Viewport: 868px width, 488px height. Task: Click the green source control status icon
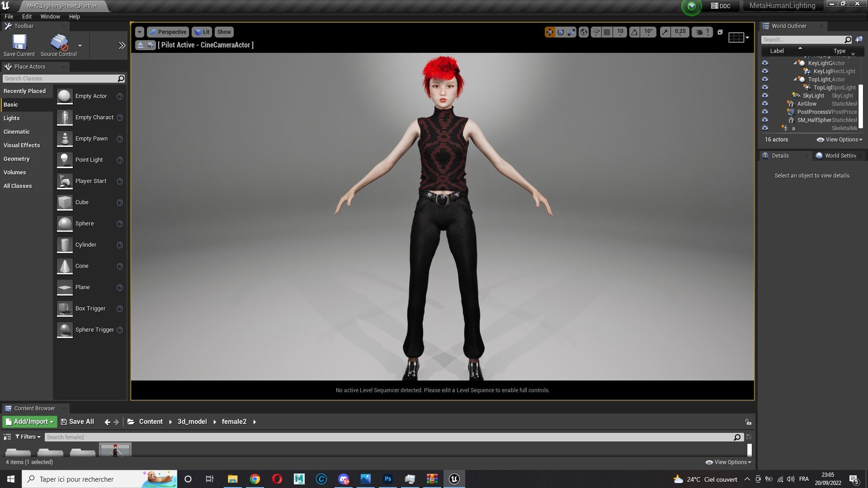coord(692,6)
